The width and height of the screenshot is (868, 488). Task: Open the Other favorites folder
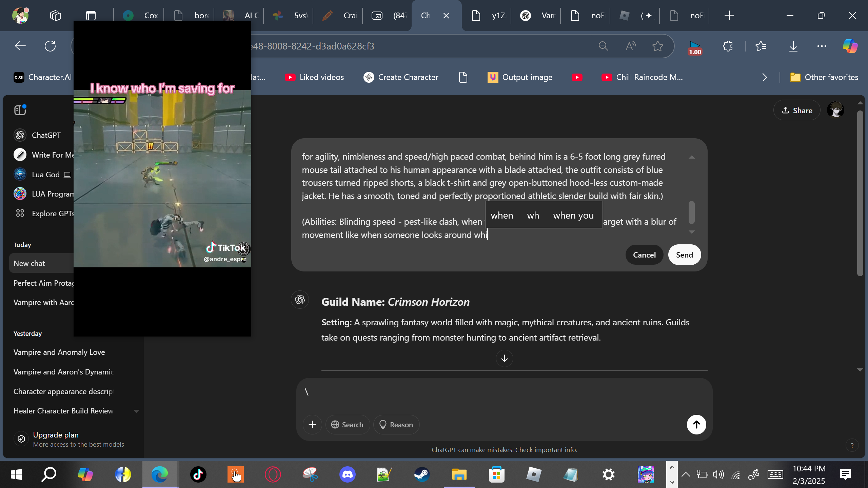pyautogui.click(x=824, y=77)
